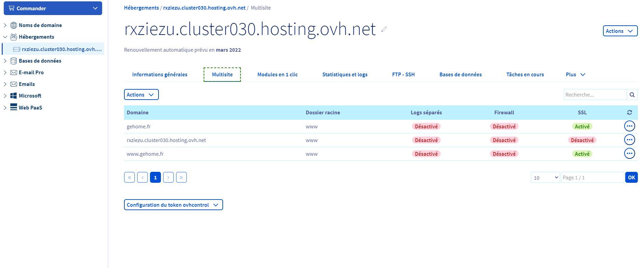
Task: Open three-dot menu for rxziezu.cluster030.hosting.ovh.net row
Action: [629, 140]
